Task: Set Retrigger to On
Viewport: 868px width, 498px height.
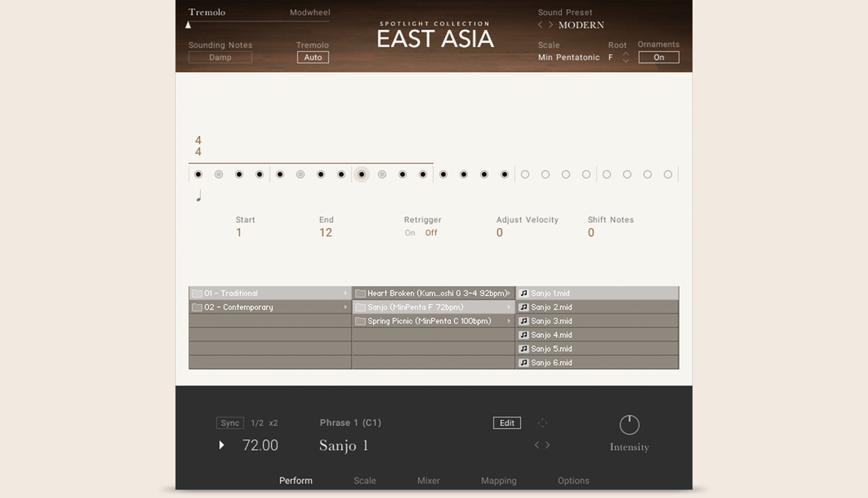Action: 410,233
